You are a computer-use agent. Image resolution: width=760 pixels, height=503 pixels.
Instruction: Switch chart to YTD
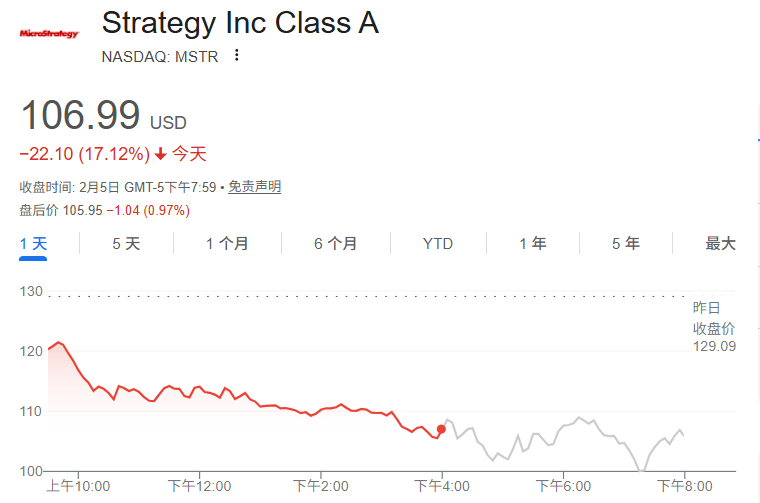pyautogui.click(x=437, y=243)
